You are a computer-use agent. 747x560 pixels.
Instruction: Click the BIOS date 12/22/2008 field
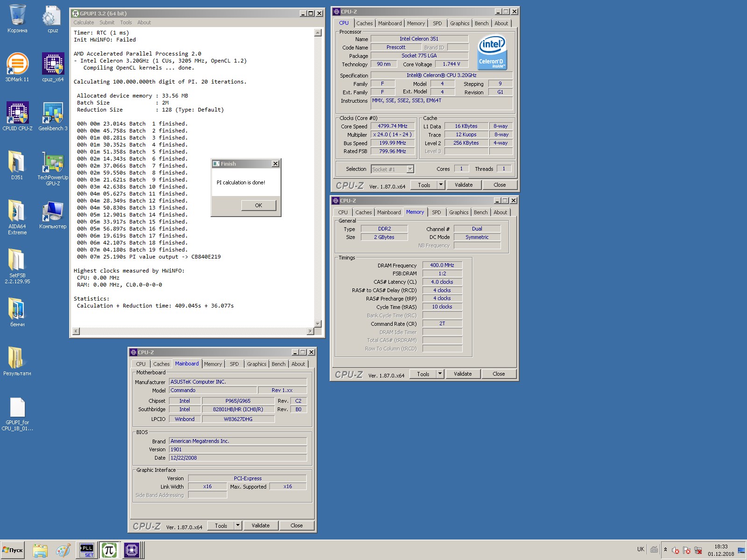coord(238,458)
